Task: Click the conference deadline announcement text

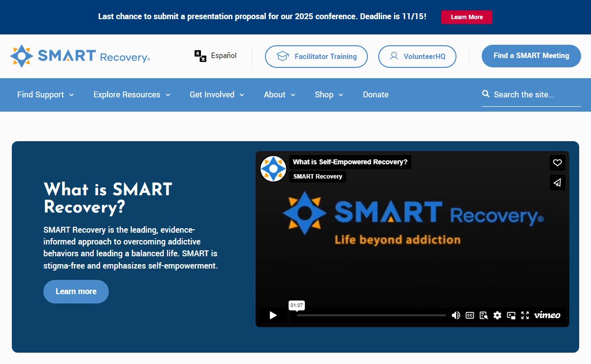Action: click(x=263, y=16)
